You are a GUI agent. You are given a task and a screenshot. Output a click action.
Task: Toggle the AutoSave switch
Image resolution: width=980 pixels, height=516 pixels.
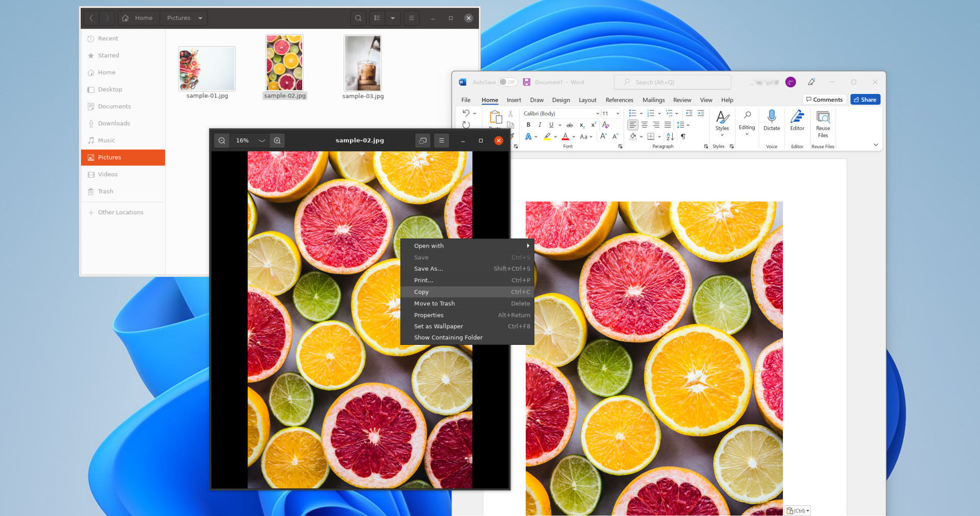click(508, 82)
